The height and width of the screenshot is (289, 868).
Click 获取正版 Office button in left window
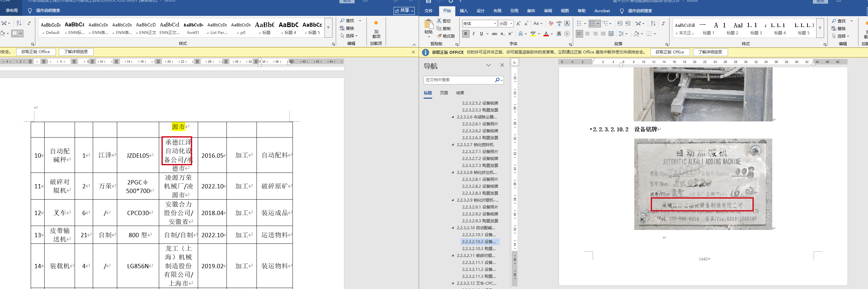[35, 52]
